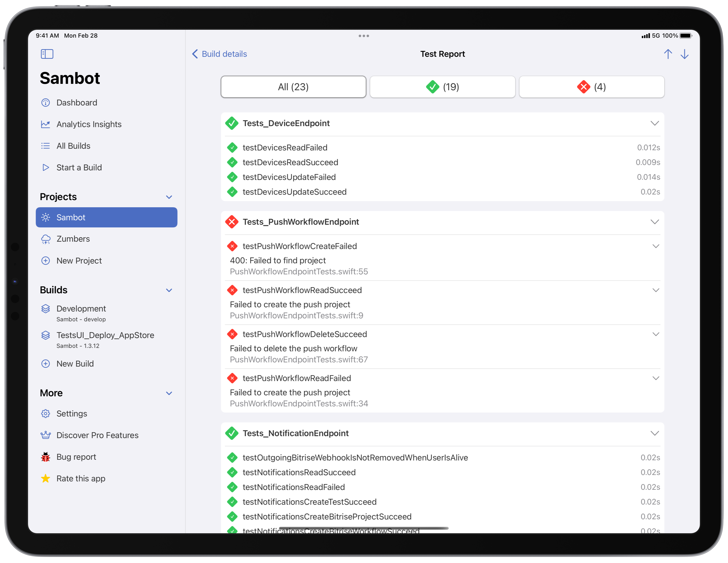Open the Dashboard gauge icon

pos(46,103)
